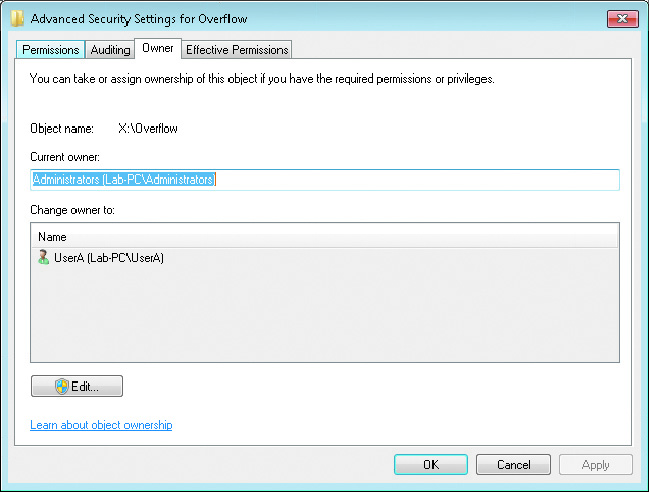This screenshot has width=649, height=492.
Task: Click the X:\Overflow object name text
Action: pyautogui.click(x=148, y=129)
